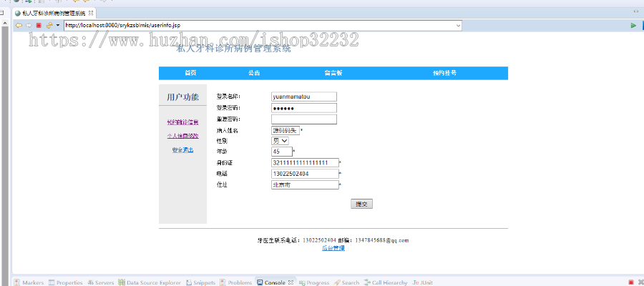Open the 性别 gender dropdown
Viewport: 644px width, 286px height.
[280, 141]
